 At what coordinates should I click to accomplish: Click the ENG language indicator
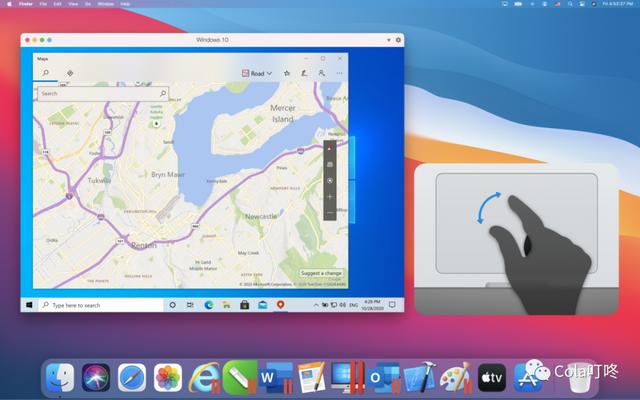coord(353,305)
